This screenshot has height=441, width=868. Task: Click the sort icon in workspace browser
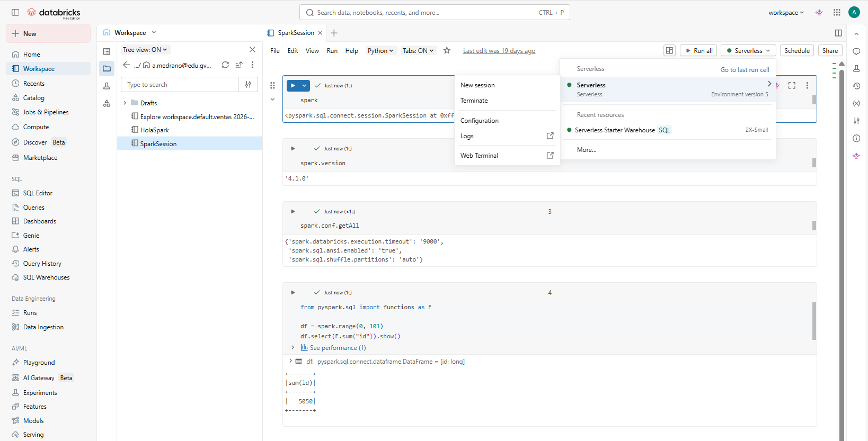pos(239,65)
